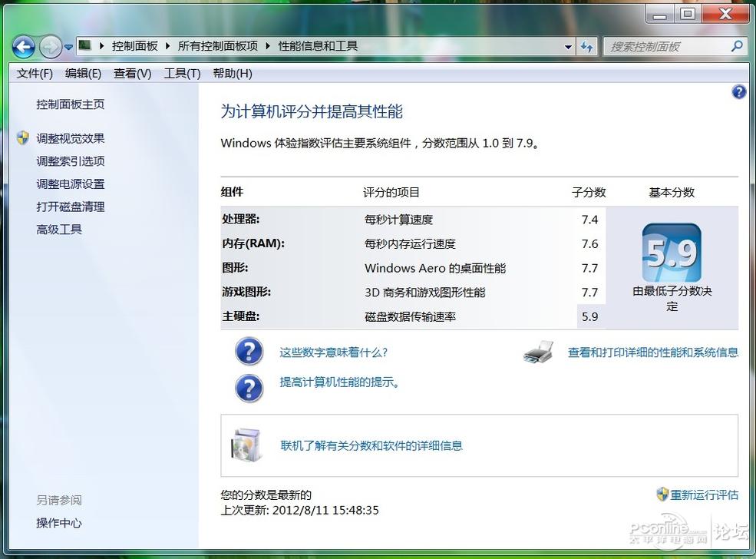This screenshot has width=756, height=559.
Task: Open 调整电源设置 link
Action: pos(71,184)
